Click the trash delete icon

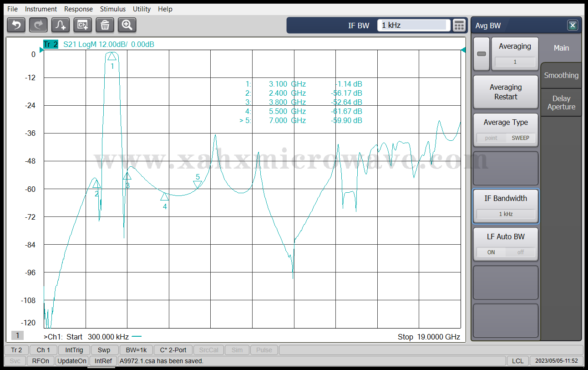pyautogui.click(x=105, y=25)
